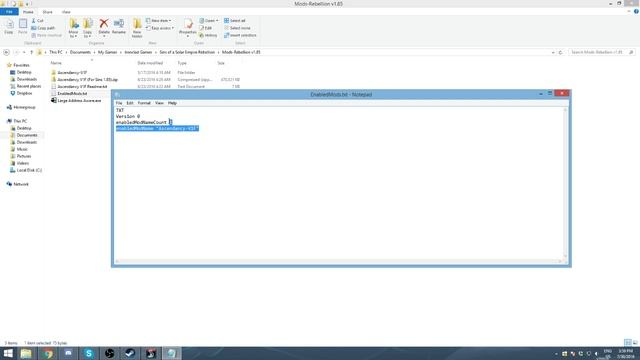Click the Chrome icon on the taskbar
This screenshot has height=360, width=640.
coord(48,353)
